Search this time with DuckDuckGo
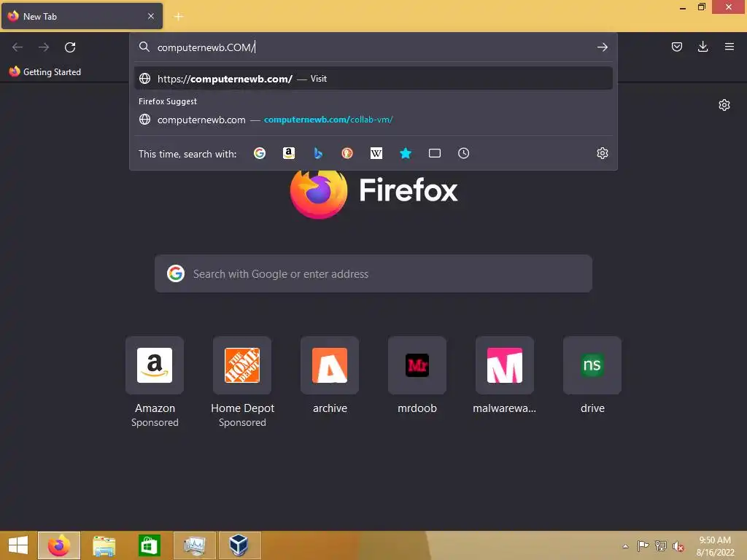 coord(347,153)
